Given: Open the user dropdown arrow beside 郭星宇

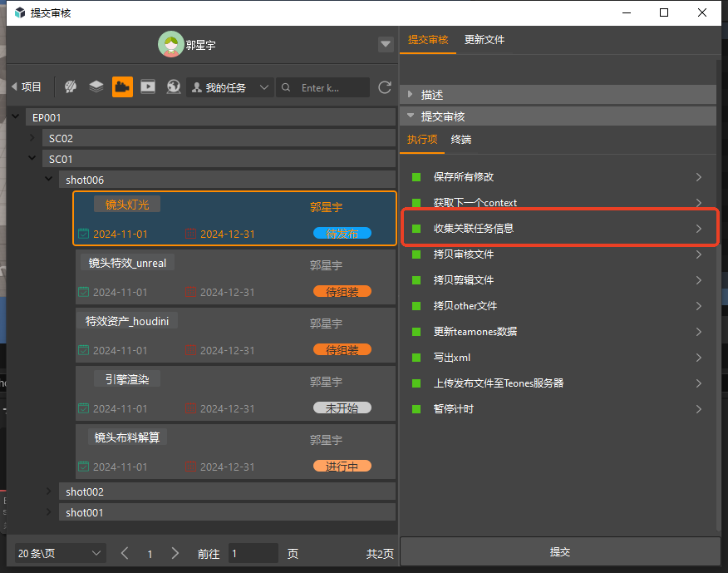Looking at the screenshot, I should (x=386, y=44).
